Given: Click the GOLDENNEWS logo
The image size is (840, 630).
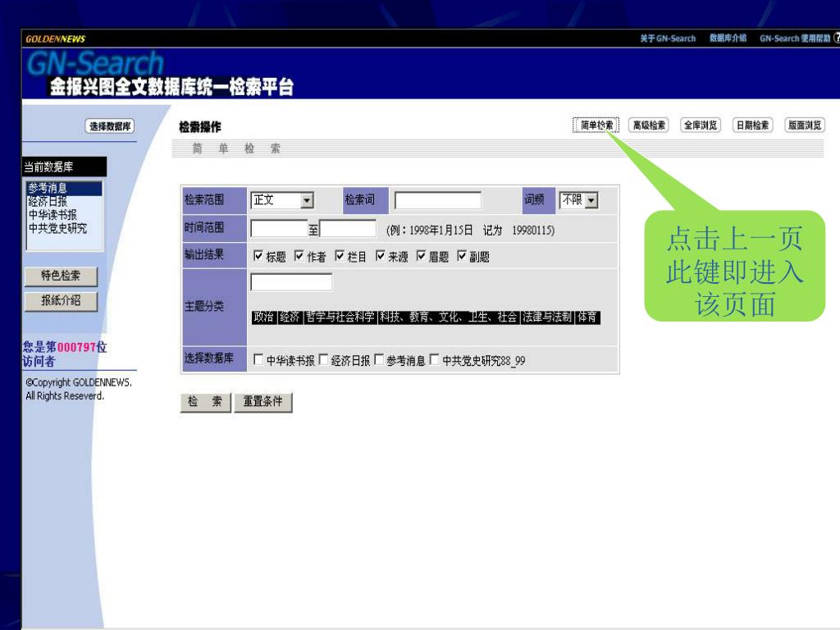Looking at the screenshot, I should [x=56, y=39].
